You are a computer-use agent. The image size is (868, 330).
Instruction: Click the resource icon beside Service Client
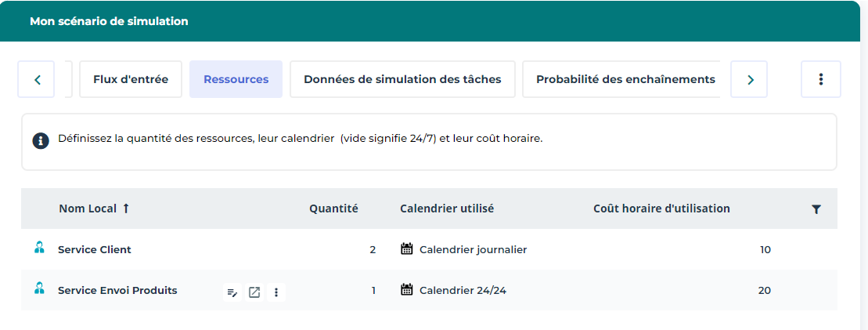click(x=39, y=248)
